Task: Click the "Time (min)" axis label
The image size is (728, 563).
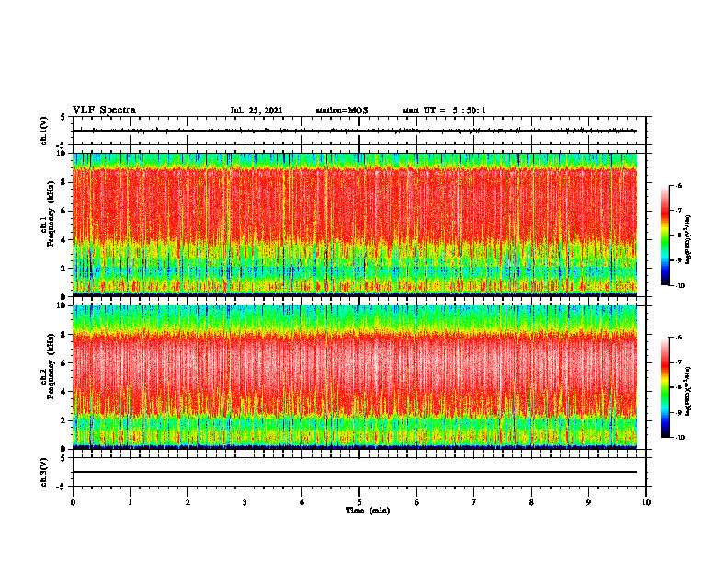Action: click(368, 511)
